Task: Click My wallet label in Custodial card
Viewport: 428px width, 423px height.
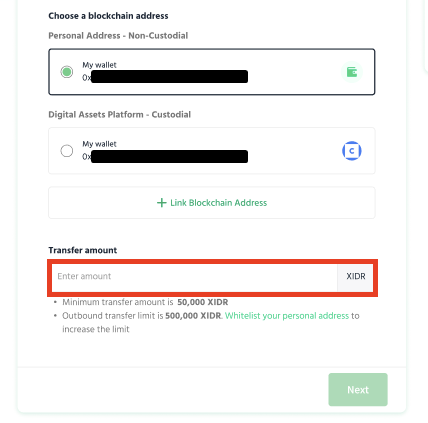Action: point(99,144)
